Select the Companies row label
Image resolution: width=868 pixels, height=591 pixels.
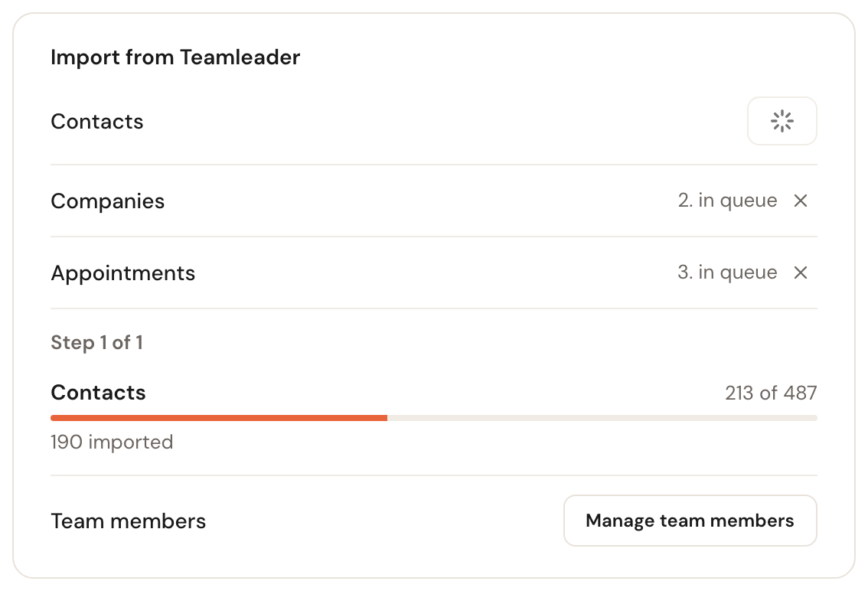pos(107,201)
